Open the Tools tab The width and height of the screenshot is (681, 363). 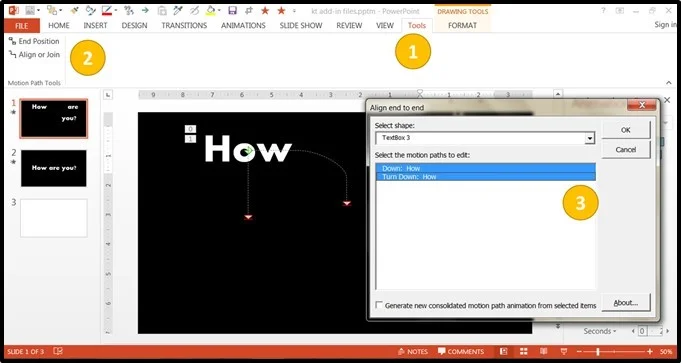(417, 26)
